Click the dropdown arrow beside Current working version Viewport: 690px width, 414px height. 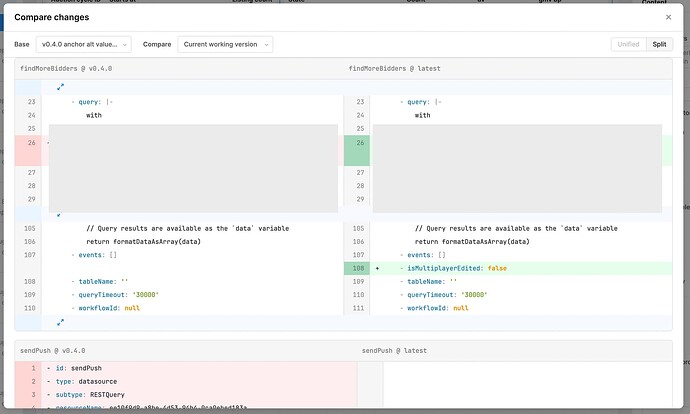[264, 45]
